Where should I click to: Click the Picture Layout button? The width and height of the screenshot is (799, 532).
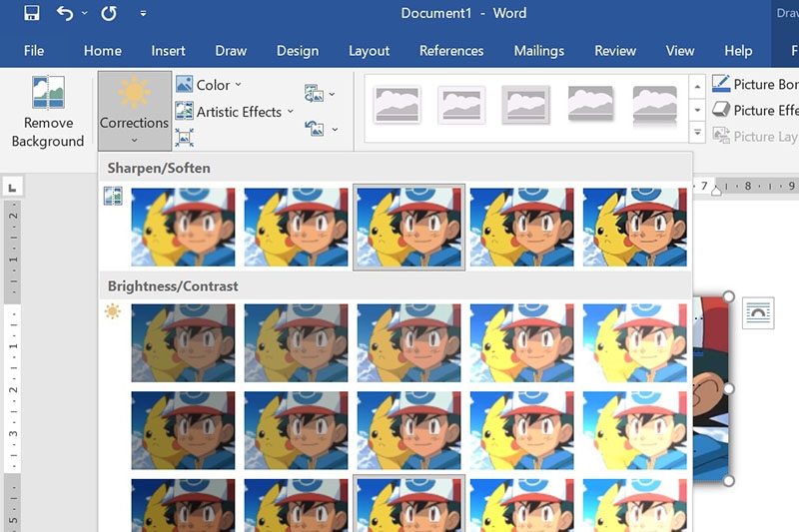tap(755, 136)
